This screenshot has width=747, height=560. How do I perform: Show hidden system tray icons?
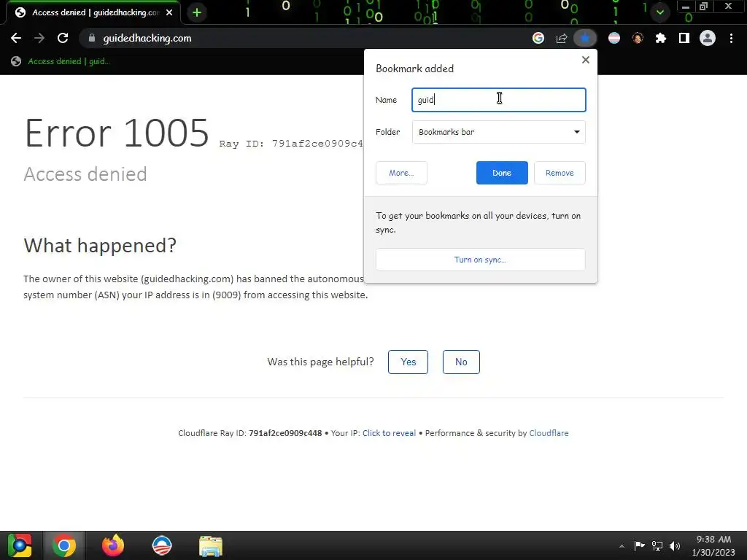pos(622,546)
